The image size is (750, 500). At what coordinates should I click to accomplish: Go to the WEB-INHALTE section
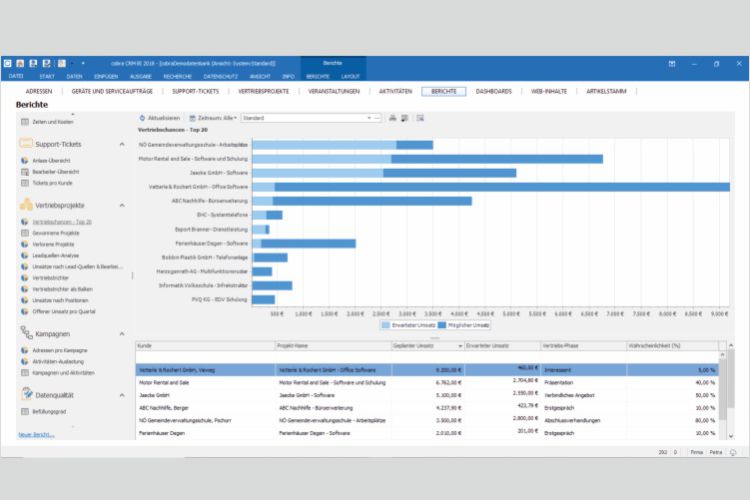(x=549, y=91)
